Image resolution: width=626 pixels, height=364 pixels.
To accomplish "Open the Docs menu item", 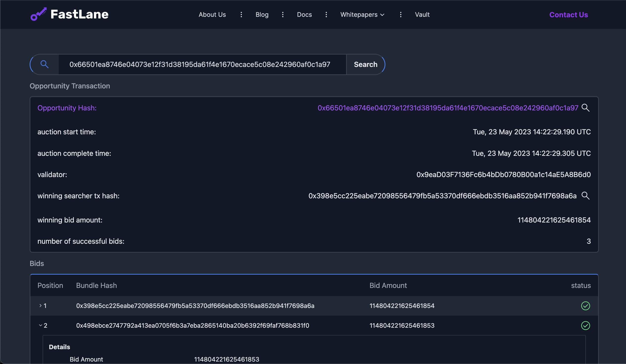I will point(304,15).
